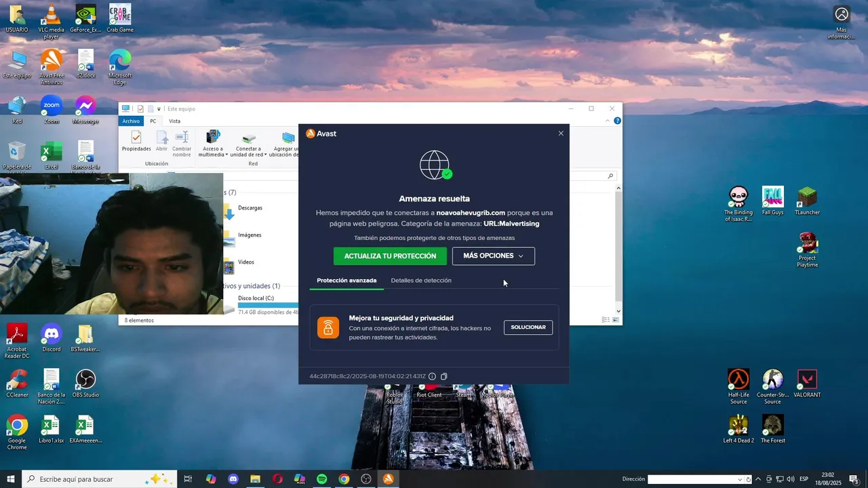The image size is (868, 488).
Task: Open the Conectar a unidad de red dropdown
Action: 248,144
